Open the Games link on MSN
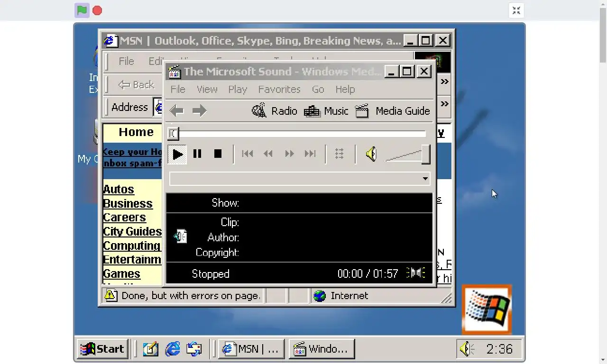Image resolution: width=607 pixels, height=364 pixels. click(x=121, y=274)
